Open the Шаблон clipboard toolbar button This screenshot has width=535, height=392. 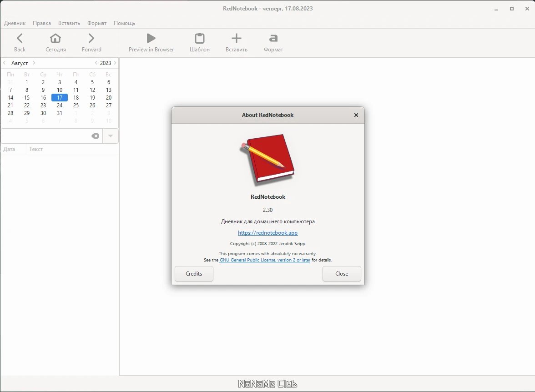point(200,42)
